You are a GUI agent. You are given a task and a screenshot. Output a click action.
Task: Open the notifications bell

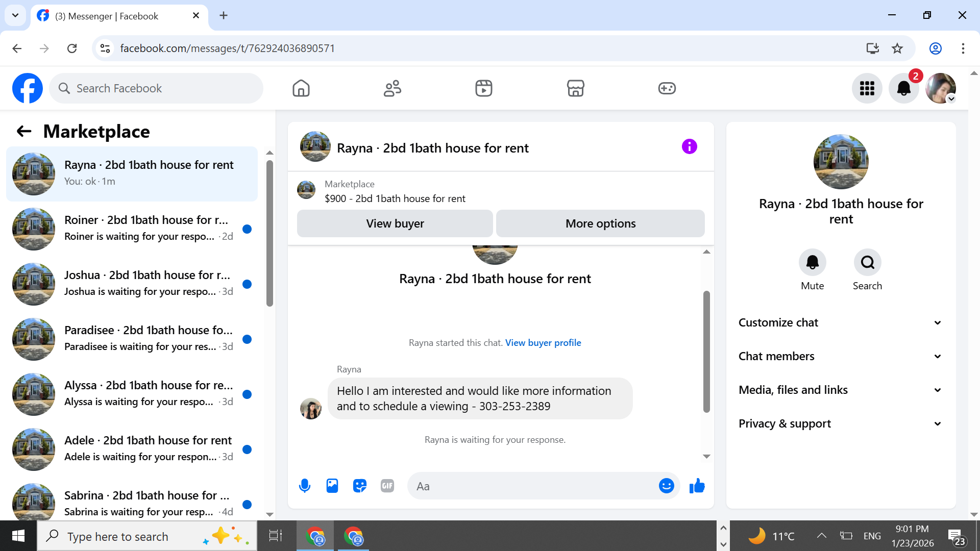click(x=903, y=88)
